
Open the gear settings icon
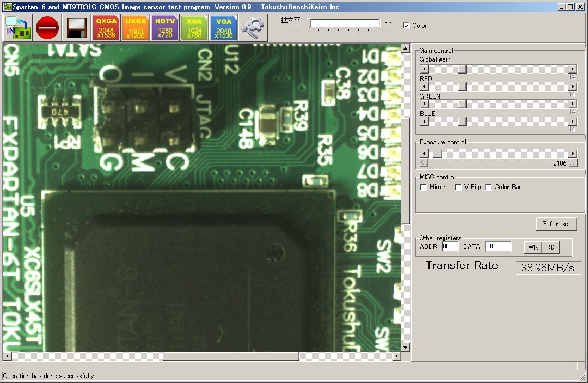pyautogui.click(x=253, y=27)
